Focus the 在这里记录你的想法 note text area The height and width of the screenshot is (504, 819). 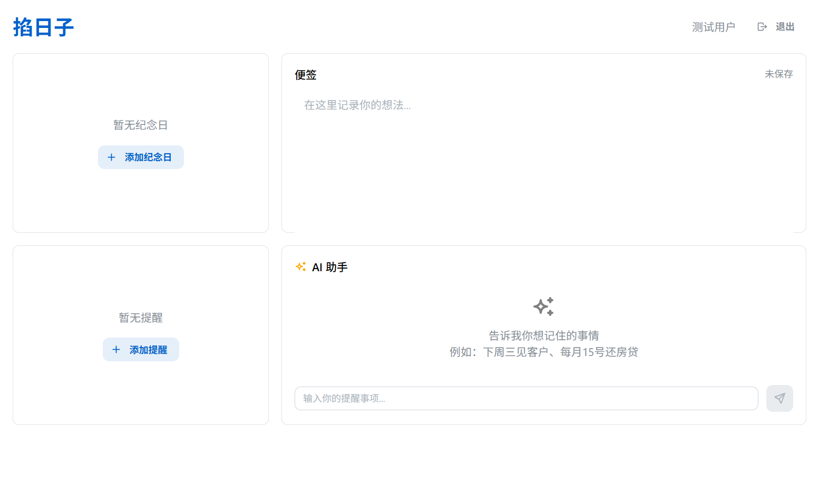click(543, 158)
